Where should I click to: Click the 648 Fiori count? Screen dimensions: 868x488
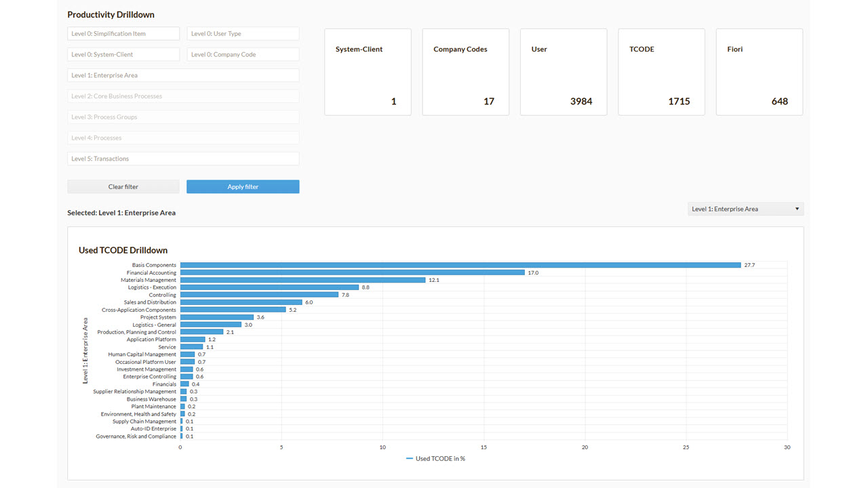[x=780, y=101]
